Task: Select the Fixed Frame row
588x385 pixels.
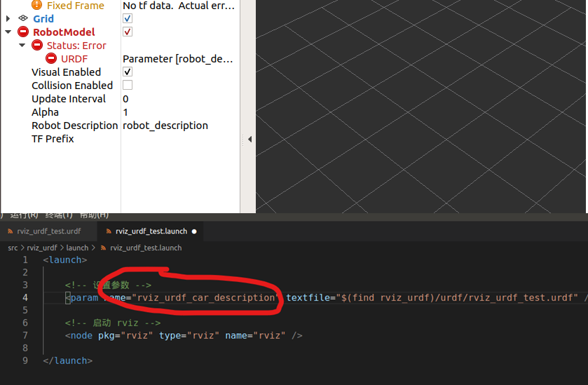Action: (120, 5)
